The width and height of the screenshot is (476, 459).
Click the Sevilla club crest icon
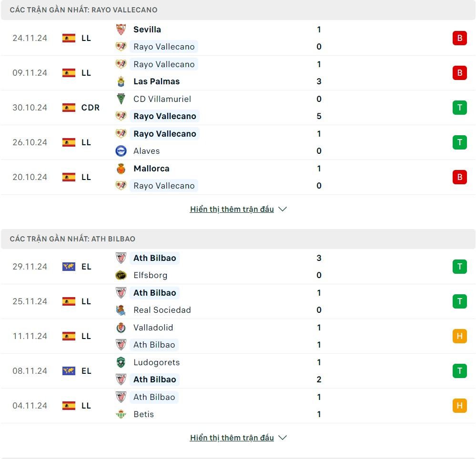(x=121, y=30)
